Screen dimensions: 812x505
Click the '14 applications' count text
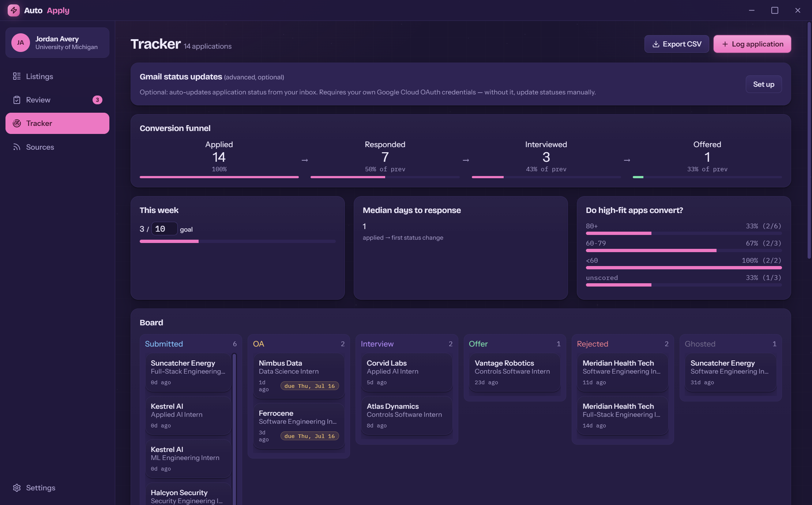(x=207, y=46)
